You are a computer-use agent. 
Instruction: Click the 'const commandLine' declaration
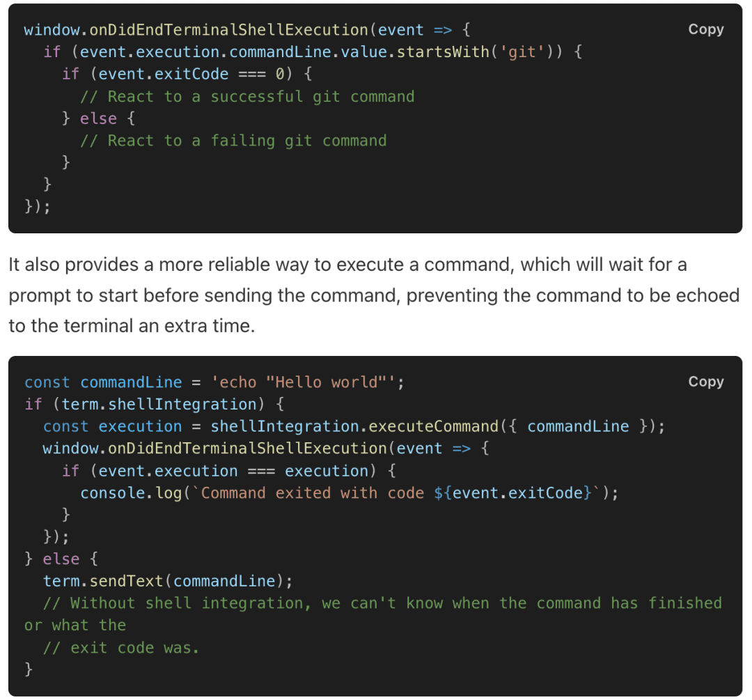103,382
